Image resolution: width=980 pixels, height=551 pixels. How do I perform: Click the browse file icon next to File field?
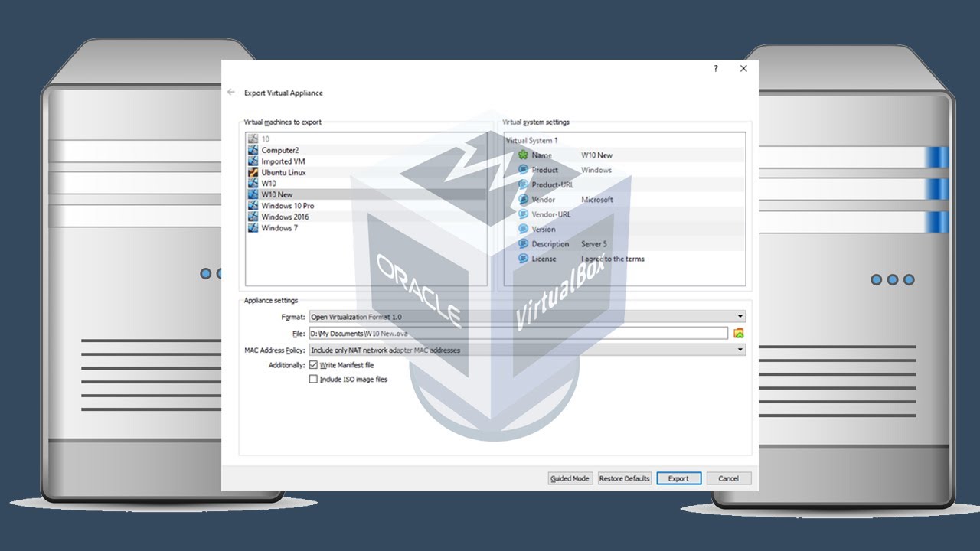(739, 333)
